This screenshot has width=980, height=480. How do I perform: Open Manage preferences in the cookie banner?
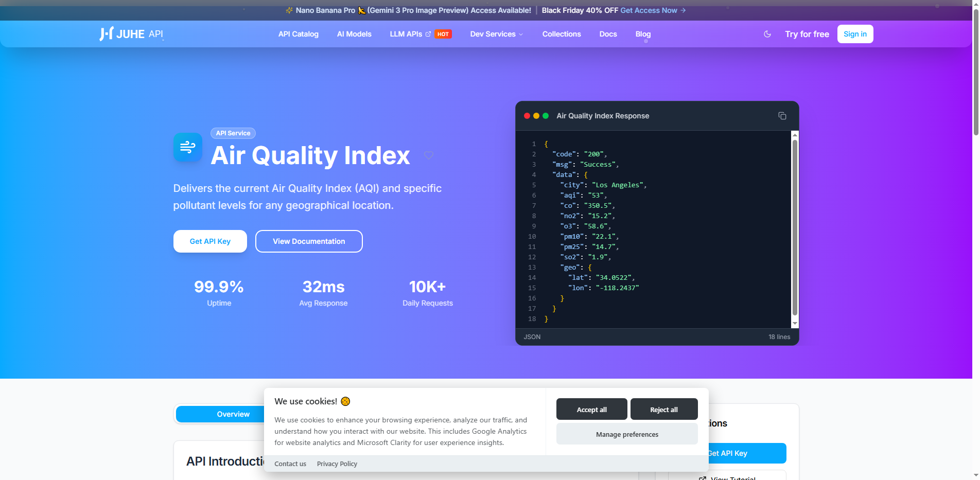pos(626,434)
